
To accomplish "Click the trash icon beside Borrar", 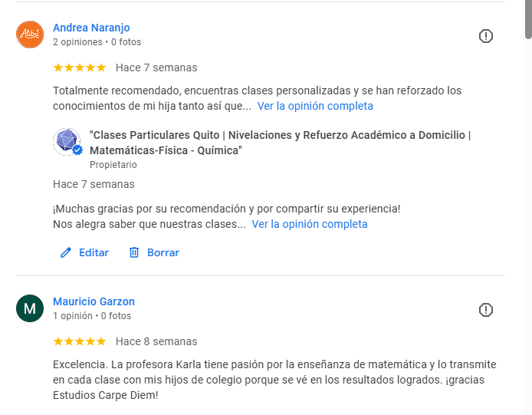I will point(134,252).
